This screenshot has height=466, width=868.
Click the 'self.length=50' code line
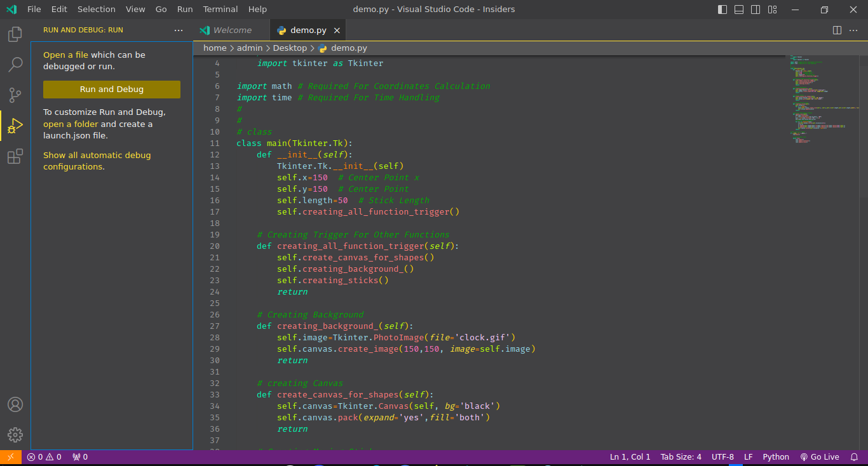[312, 201]
